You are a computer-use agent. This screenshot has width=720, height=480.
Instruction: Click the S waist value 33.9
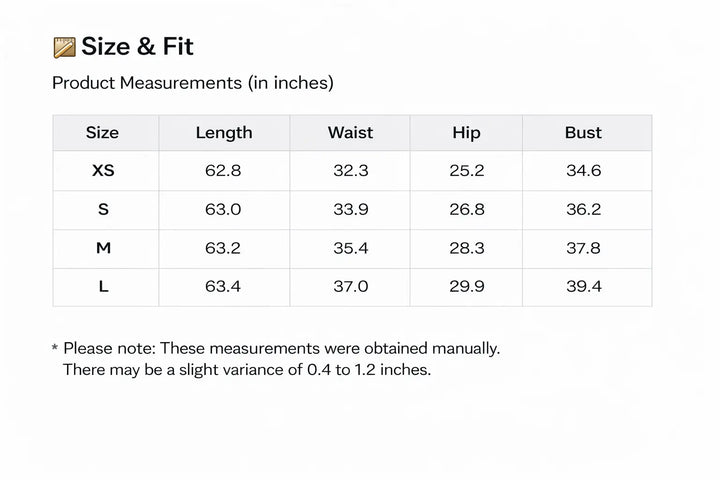coord(351,210)
